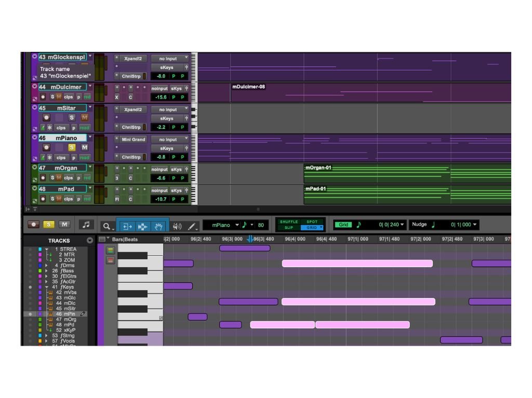Click the notation view music note icon
Viewport: 532px width, 398px height.
pos(86,224)
